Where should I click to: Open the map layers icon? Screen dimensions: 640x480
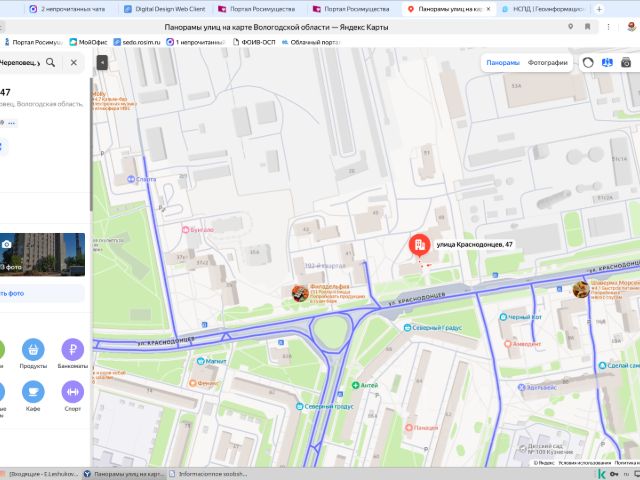607,62
